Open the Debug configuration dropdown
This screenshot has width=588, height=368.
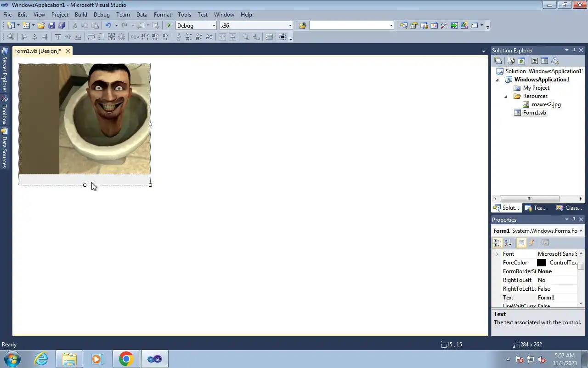pos(214,25)
